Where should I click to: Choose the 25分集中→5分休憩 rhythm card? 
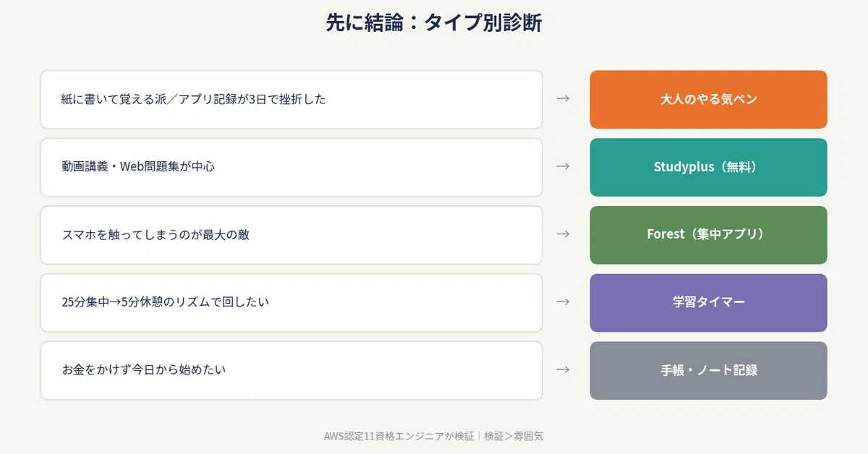tap(292, 302)
